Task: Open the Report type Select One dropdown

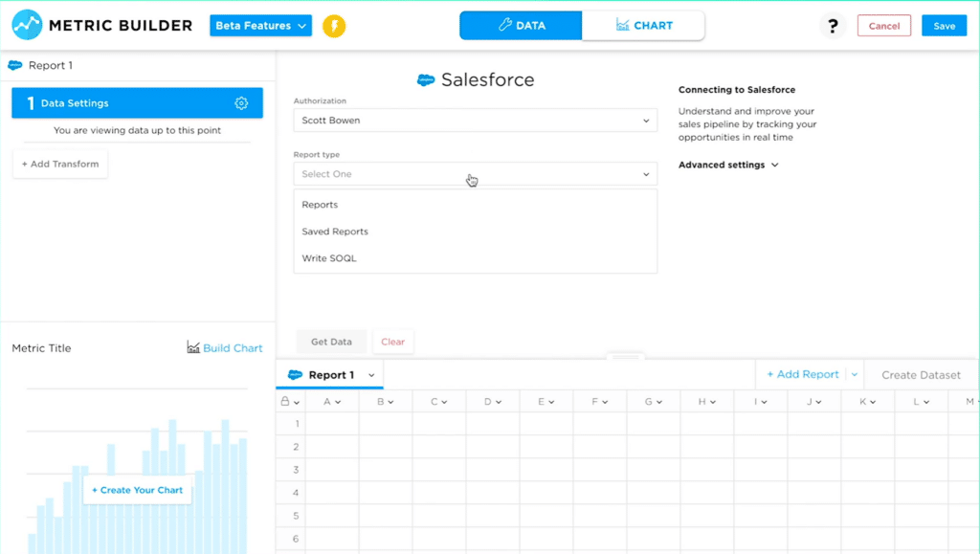Action: (x=475, y=173)
